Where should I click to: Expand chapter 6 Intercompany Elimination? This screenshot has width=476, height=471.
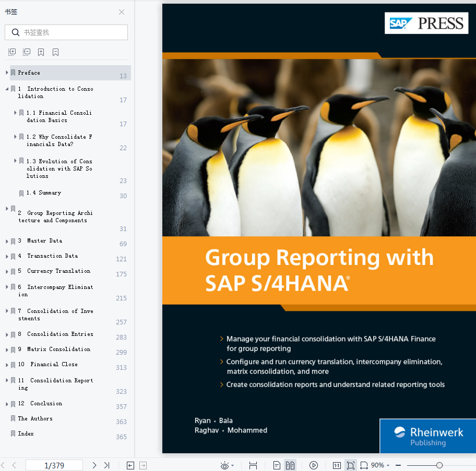(x=7, y=286)
